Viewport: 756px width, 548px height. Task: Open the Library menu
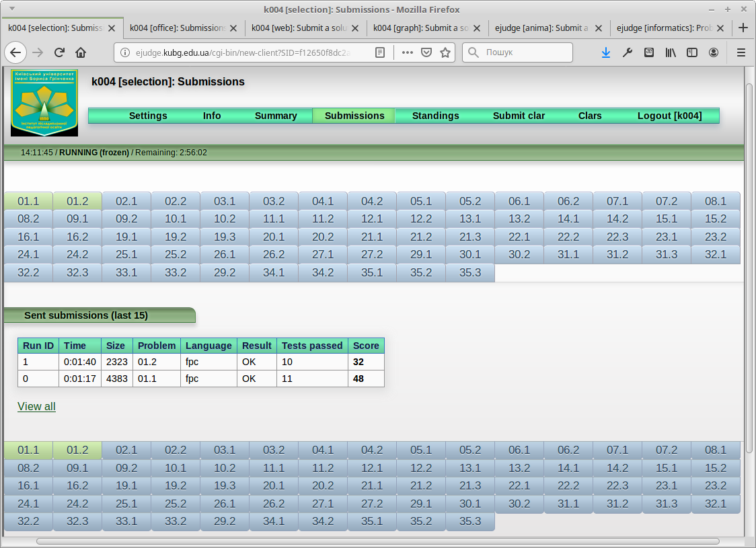tap(671, 52)
